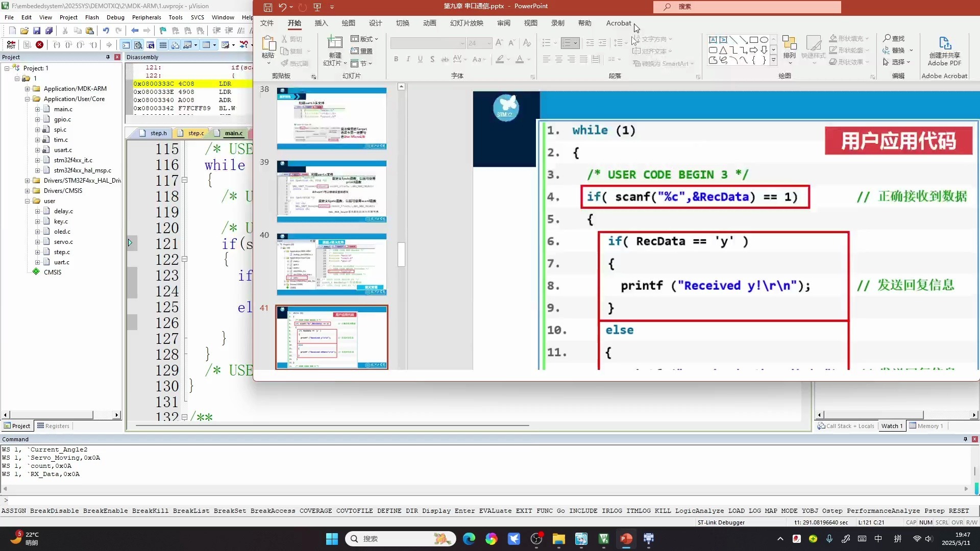Click the Registers window toolbar icon
This screenshot has width=980, height=551.
click(x=163, y=45)
